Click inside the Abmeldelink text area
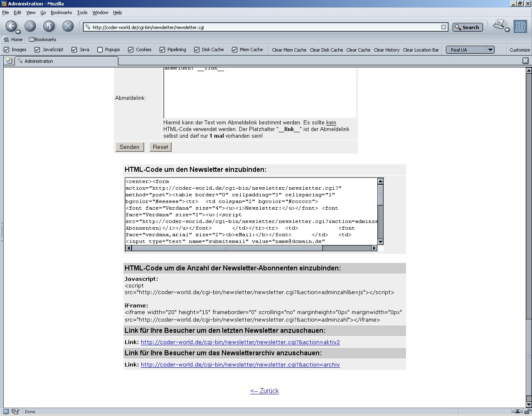 pyautogui.click(x=260, y=92)
